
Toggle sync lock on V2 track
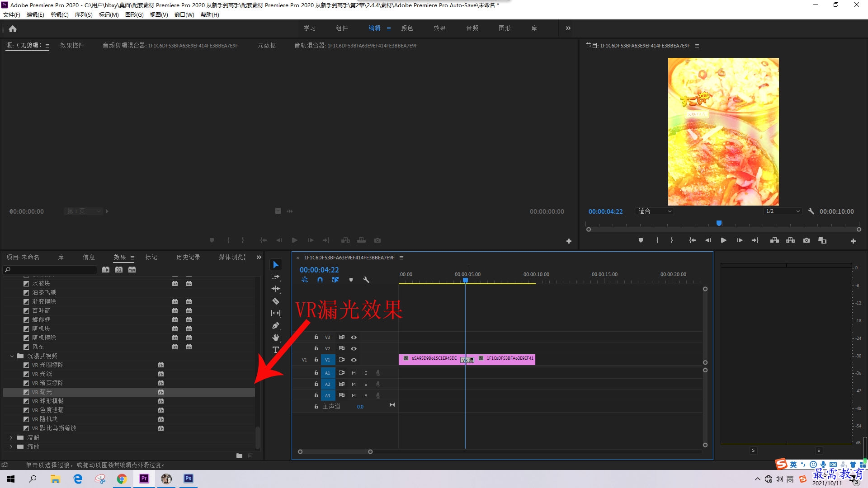[x=342, y=348]
